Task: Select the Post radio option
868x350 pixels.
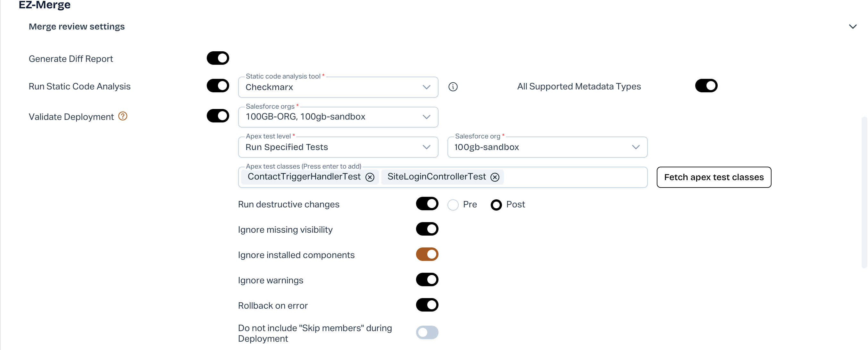Action: (496, 205)
